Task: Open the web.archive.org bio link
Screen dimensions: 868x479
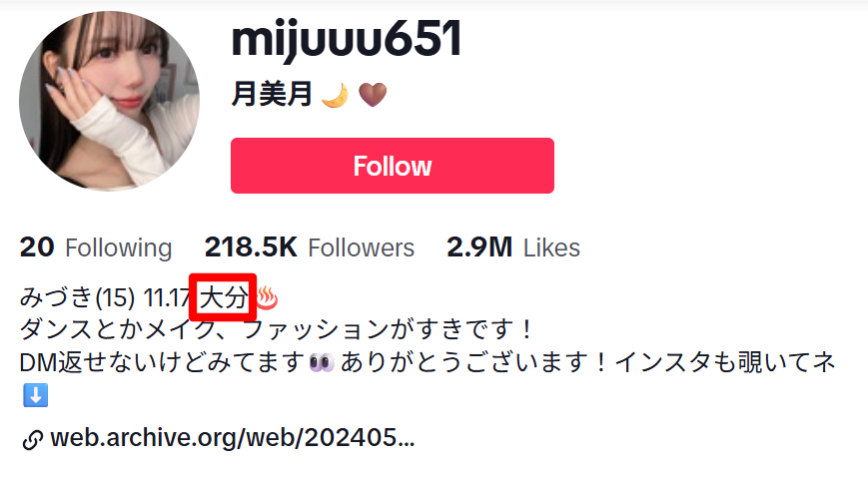Action: pyautogui.click(x=233, y=437)
